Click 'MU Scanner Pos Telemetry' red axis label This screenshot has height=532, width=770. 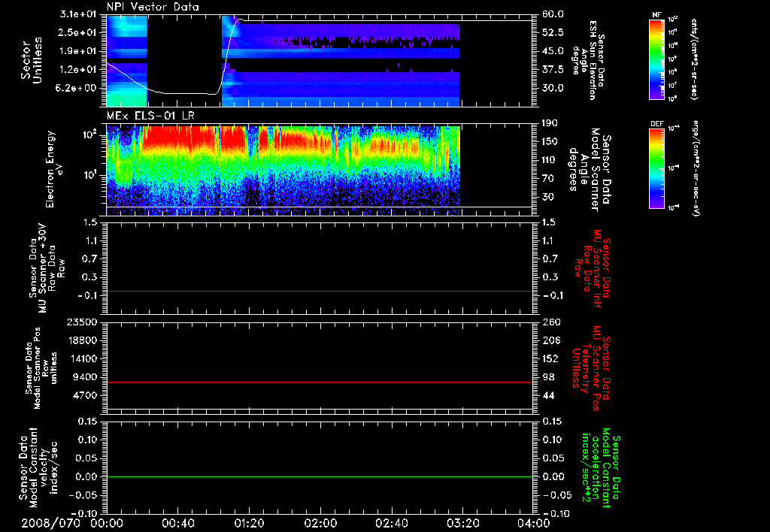591,368
